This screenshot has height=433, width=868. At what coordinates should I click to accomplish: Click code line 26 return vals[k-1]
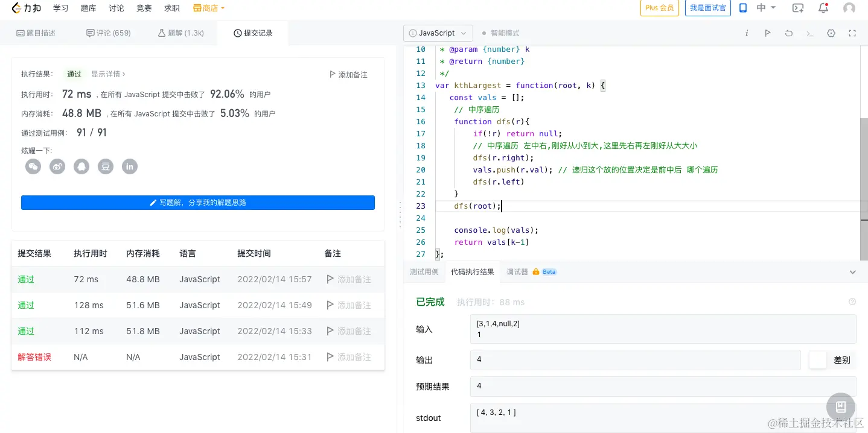[x=491, y=242]
